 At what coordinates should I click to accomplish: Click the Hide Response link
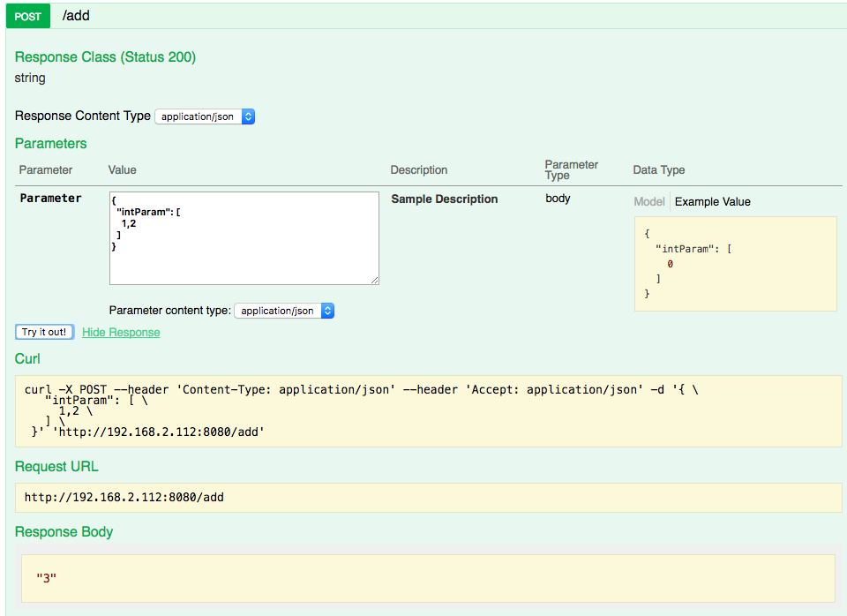click(121, 333)
